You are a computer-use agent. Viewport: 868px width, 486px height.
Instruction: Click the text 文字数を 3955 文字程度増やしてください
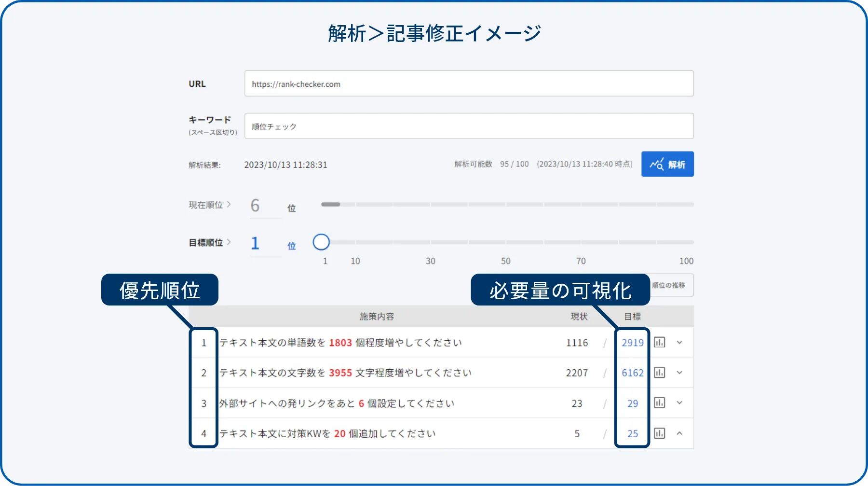point(379,373)
